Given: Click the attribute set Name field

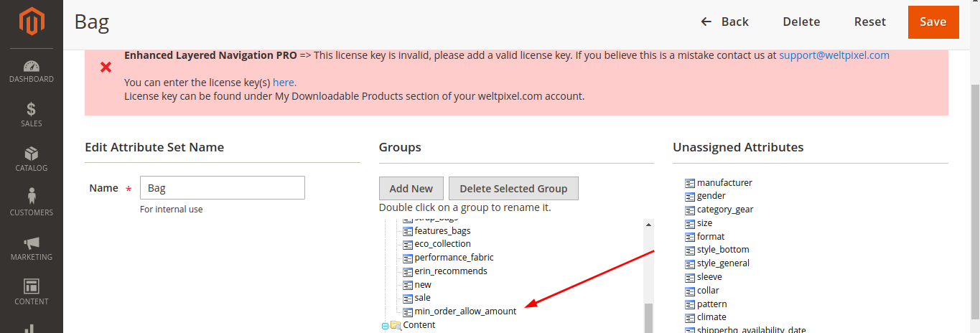Looking at the screenshot, I should pos(223,188).
